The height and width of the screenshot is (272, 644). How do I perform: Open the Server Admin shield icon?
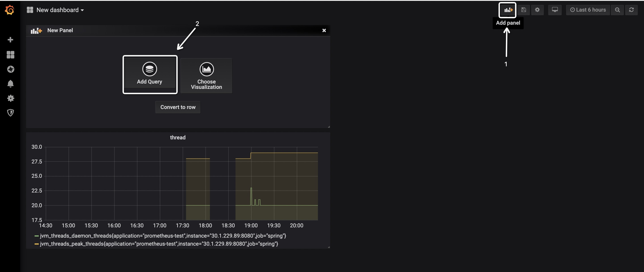tap(10, 113)
